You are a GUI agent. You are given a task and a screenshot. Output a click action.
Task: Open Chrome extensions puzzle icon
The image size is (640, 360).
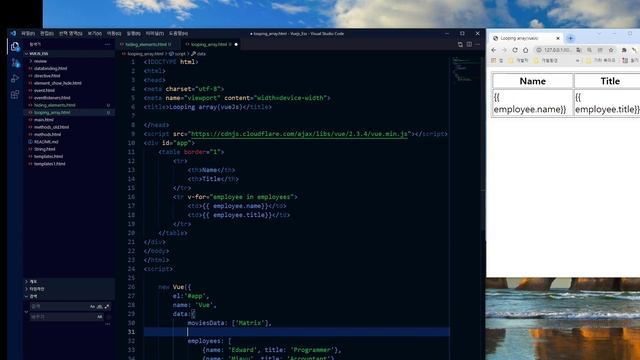click(624, 50)
